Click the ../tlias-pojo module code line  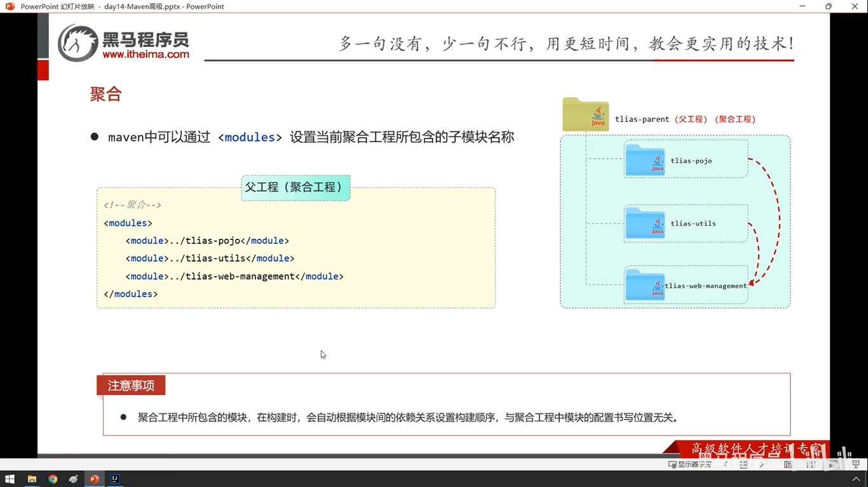(x=207, y=241)
